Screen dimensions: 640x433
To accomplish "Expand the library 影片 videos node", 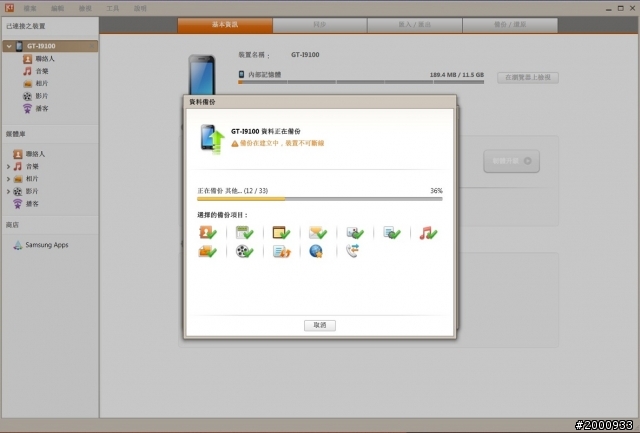I will (x=8, y=191).
